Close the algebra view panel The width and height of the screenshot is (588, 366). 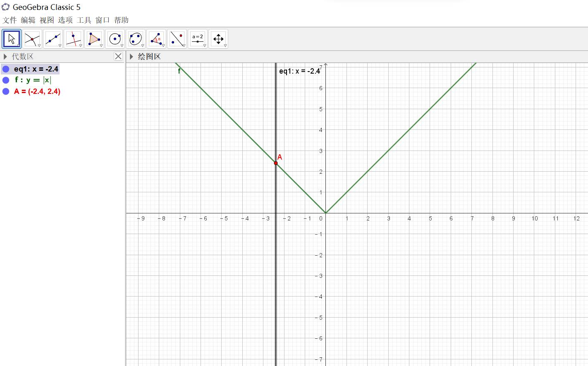[118, 57]
